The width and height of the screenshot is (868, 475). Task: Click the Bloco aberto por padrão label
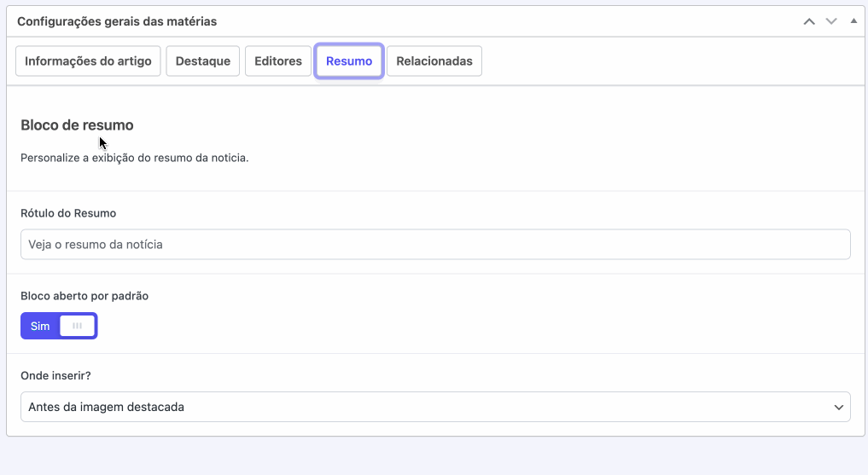tap(84, 296)
